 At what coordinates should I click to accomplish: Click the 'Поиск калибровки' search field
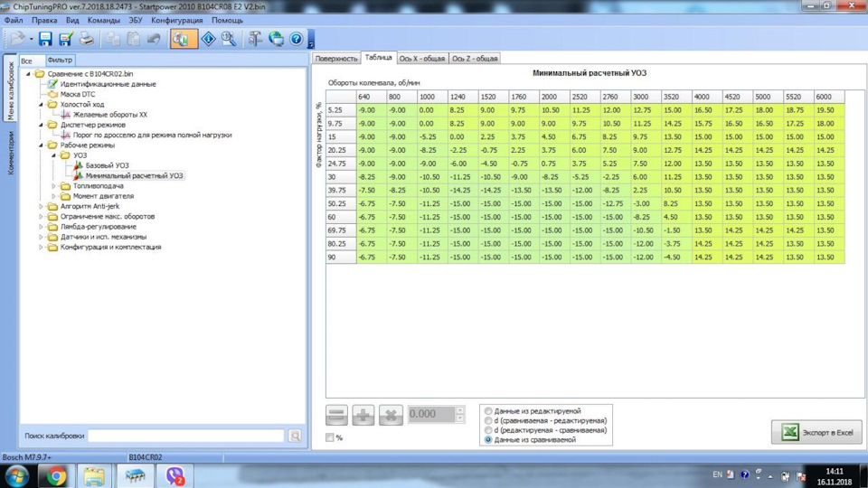186,436
